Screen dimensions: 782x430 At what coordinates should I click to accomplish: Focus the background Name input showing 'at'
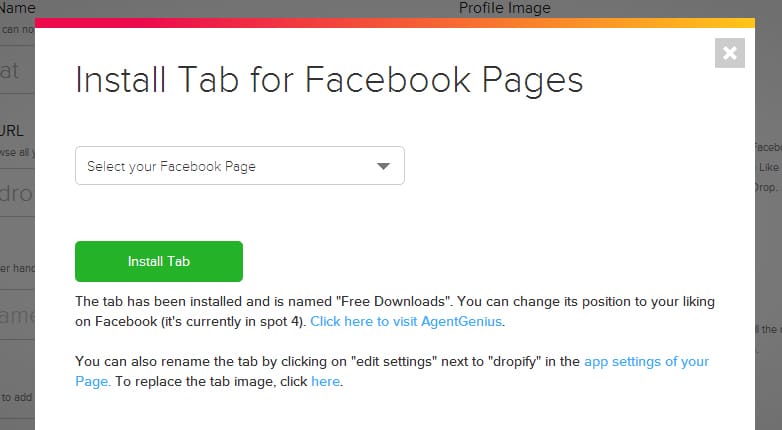pyautogui.click(x=17, y=73)
